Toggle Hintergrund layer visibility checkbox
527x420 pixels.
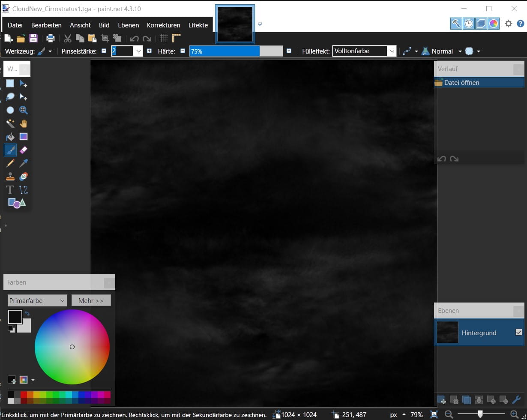click(x=518, y=332)
